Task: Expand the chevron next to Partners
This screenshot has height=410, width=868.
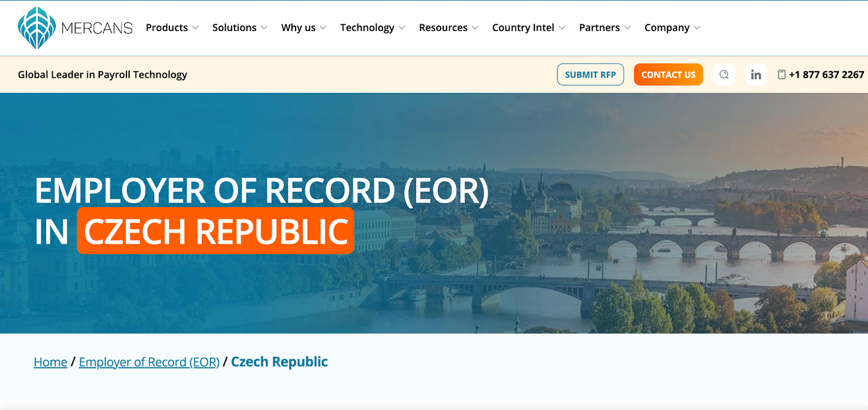Action: (x=627, y=28)
